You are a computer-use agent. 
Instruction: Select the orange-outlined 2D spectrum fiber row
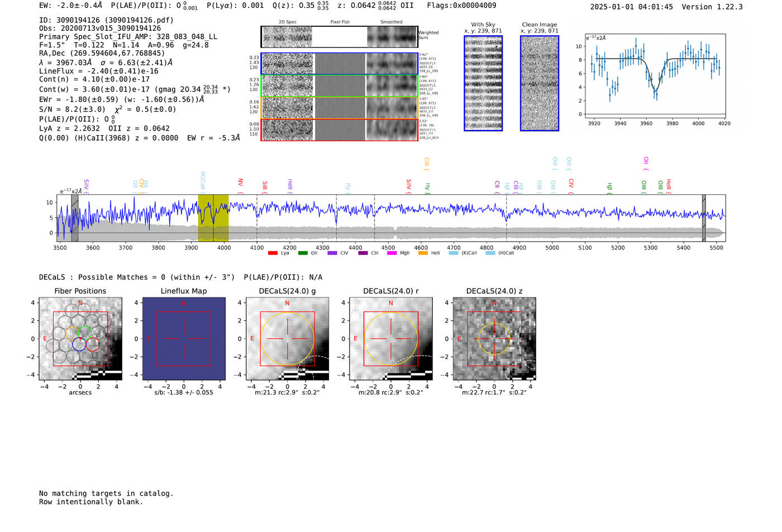(339, 108)
